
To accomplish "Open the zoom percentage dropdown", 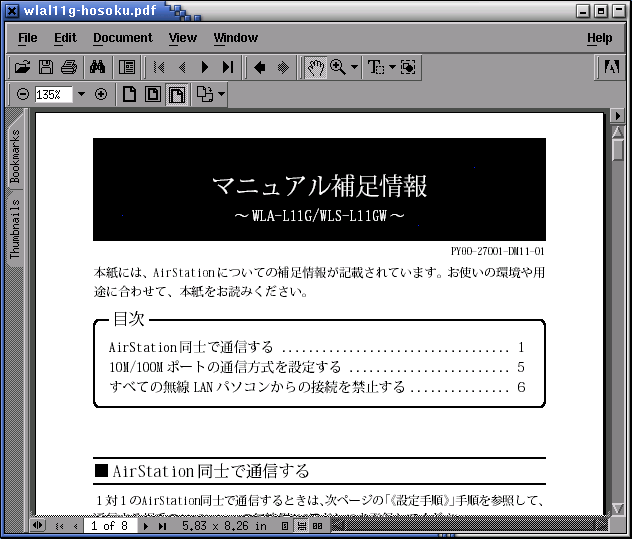I will click(x=81, y=94).
